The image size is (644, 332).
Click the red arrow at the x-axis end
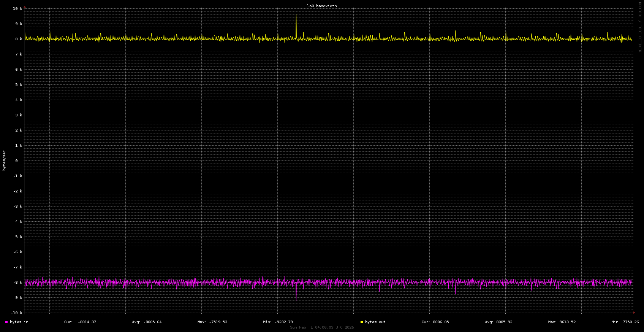pyautogui.click(x=634, y=313)
